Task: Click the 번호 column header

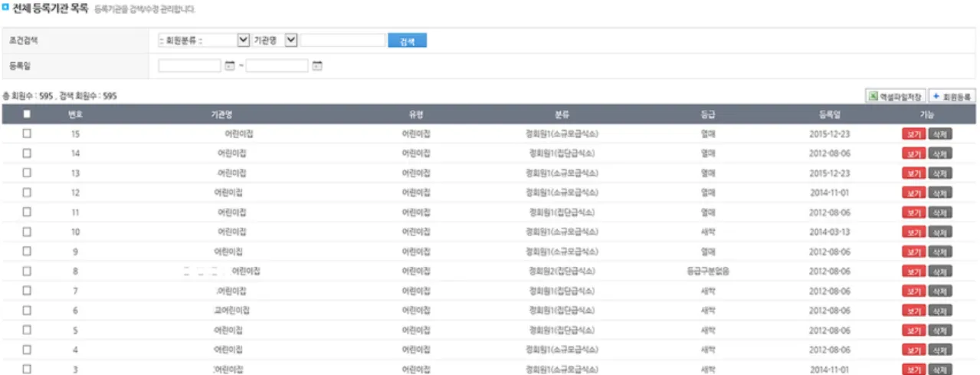Action: coord(75,114)
